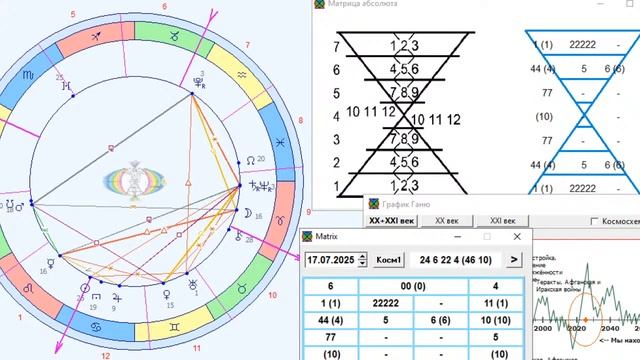Click the 10 (10) cell in Matrix table
640x360 pixels.
(x=496, y=320)
